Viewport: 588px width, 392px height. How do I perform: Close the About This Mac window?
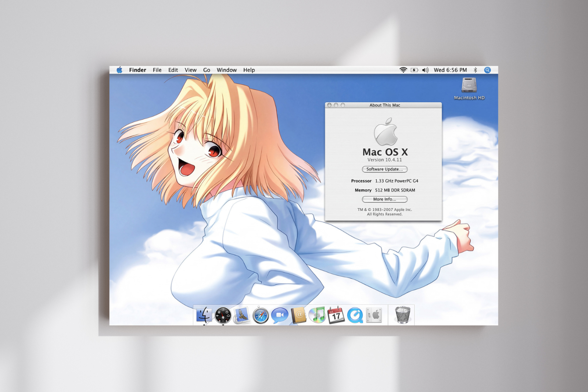point(329,105)
